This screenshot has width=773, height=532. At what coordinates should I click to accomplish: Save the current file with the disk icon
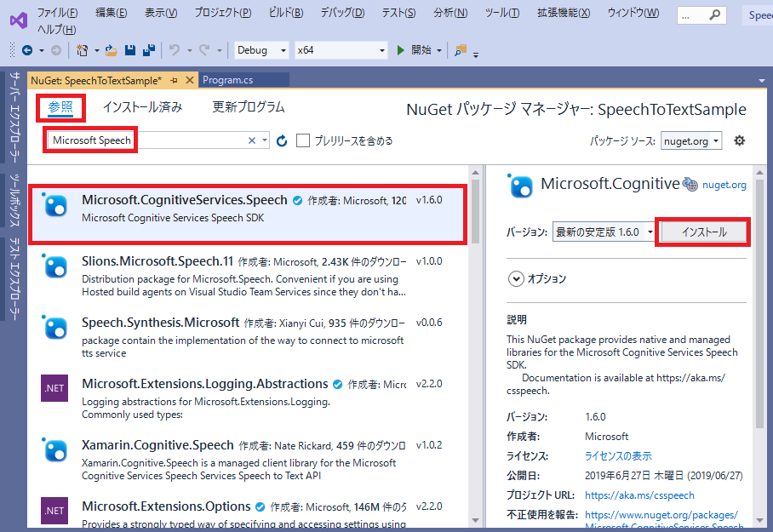point(130,50)
